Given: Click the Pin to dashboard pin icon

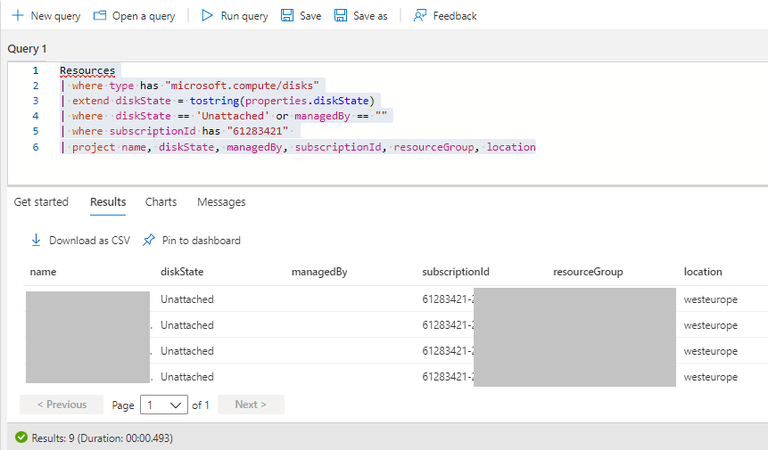Looking at the screenshot, I should (150, 240).
